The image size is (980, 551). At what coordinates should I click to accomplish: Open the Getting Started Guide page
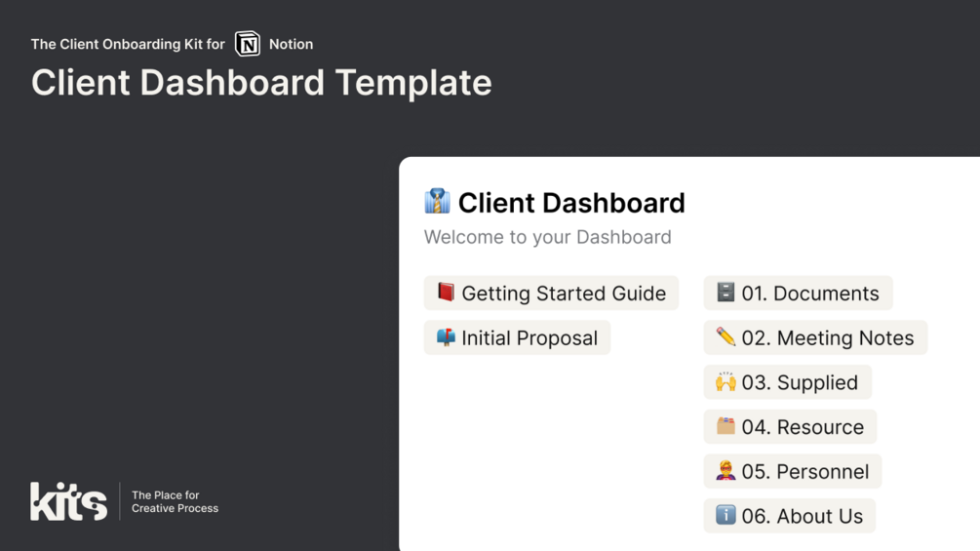tap(564, 294)
